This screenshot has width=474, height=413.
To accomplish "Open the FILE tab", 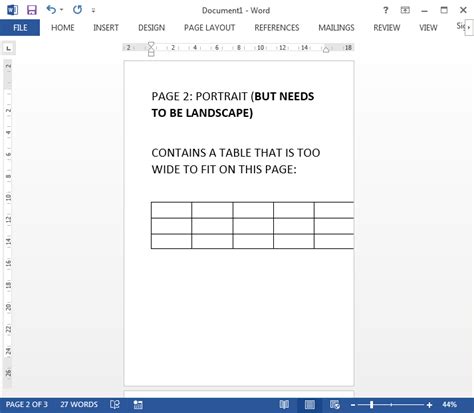I will (x=20, y=28).
